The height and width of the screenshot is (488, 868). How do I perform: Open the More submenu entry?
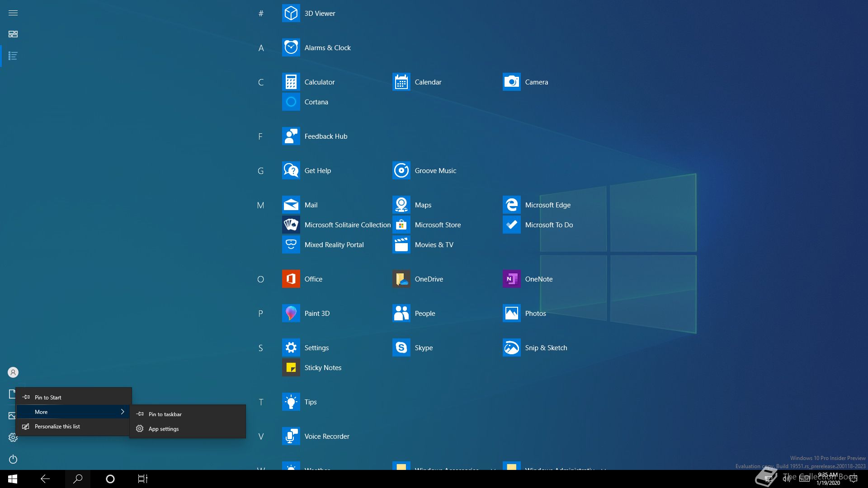point(74,412)
